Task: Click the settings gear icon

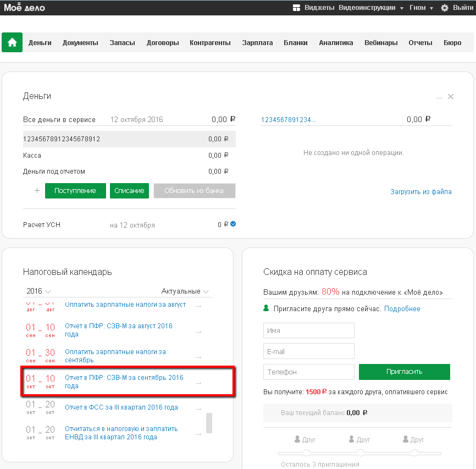Action: pos(445,8)
